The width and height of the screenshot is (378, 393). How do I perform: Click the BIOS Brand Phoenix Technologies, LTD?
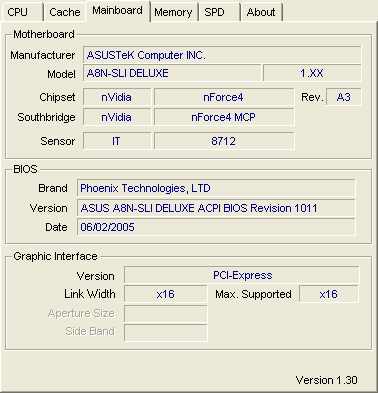coord(216,188)
